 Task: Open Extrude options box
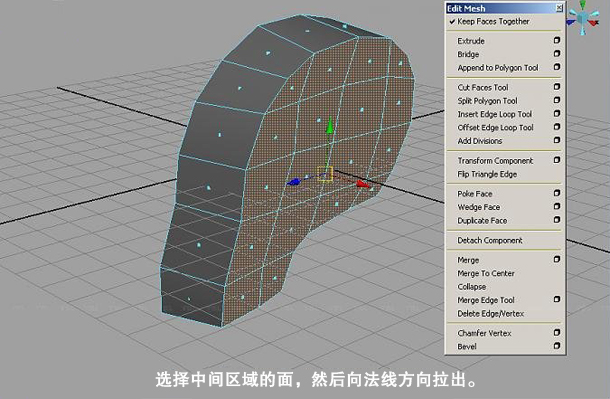click(x=557, y=40)
